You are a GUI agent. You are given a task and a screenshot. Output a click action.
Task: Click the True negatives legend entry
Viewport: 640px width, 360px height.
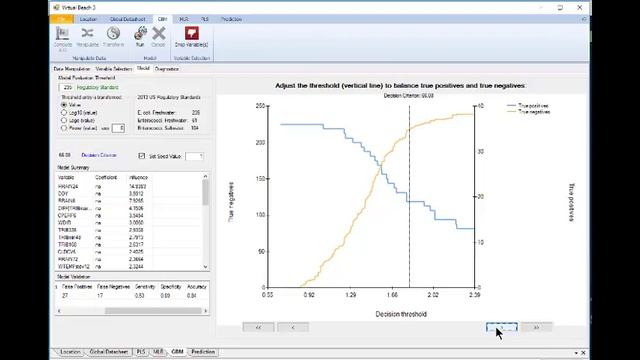[x=529, y=112]
